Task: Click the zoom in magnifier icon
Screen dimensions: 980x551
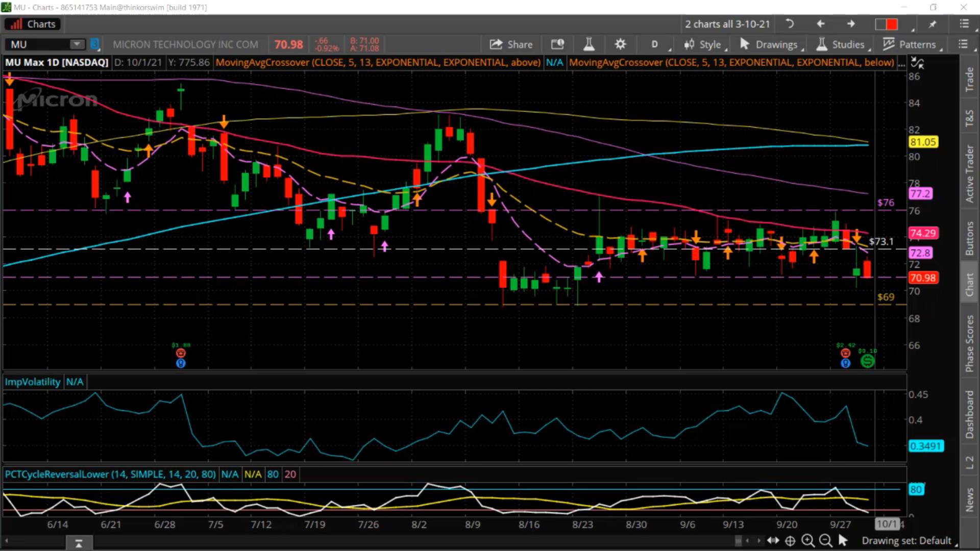Action: (x=807, y=541)
